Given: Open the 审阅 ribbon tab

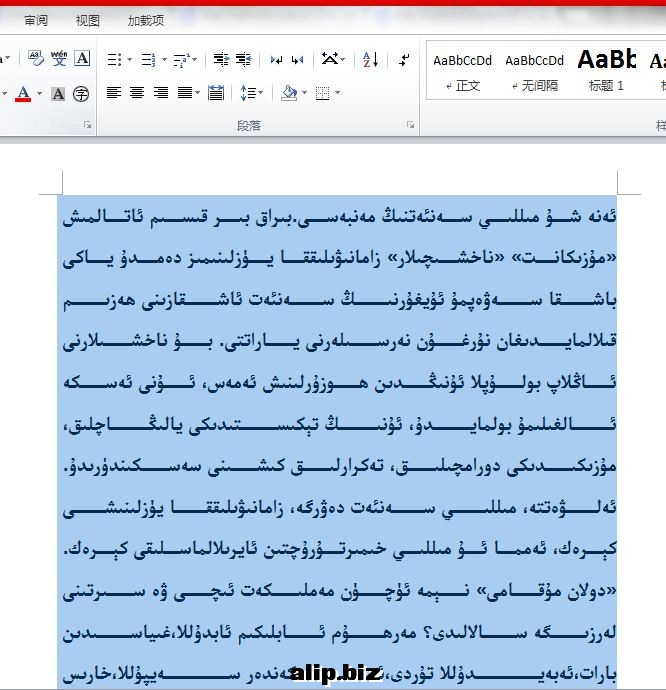Looking at the screenshot, I should (x=36, y=20).
